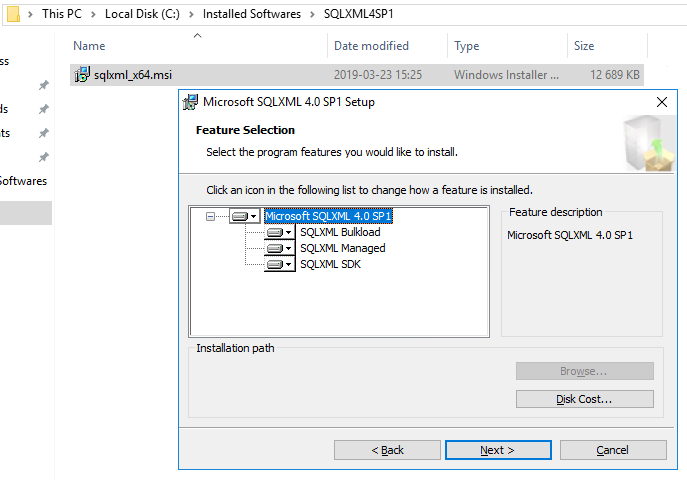Image resolution: width=687 pixels, height=480 pixels.
Task: Sort files by Name column
Action: click(89, 46)
